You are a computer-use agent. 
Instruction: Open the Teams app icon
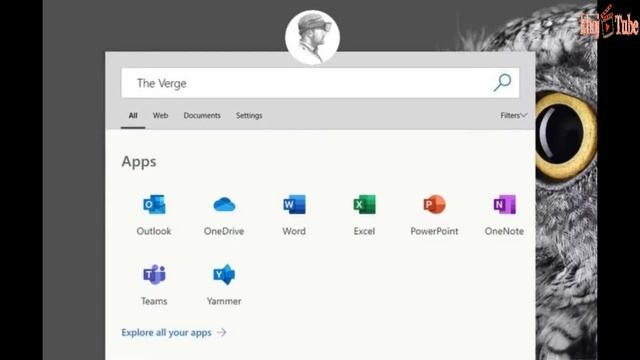click(154, 275)
